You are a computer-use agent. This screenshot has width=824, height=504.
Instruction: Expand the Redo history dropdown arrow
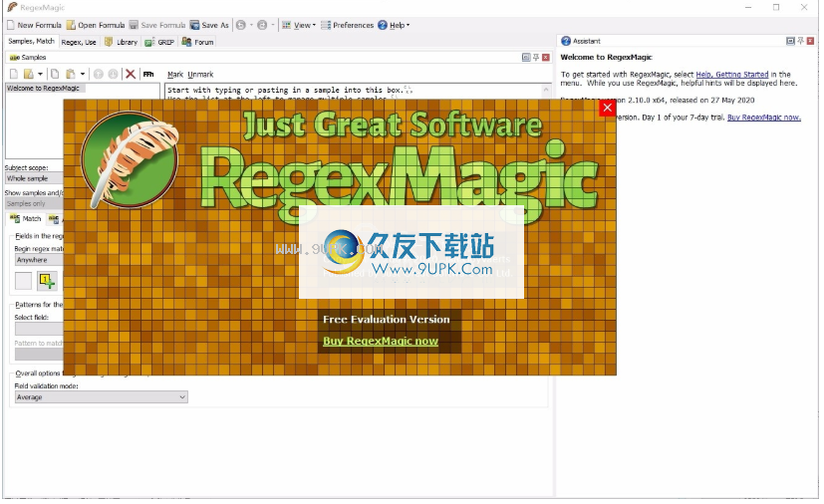pyautogui.click(x=272, y=25)
